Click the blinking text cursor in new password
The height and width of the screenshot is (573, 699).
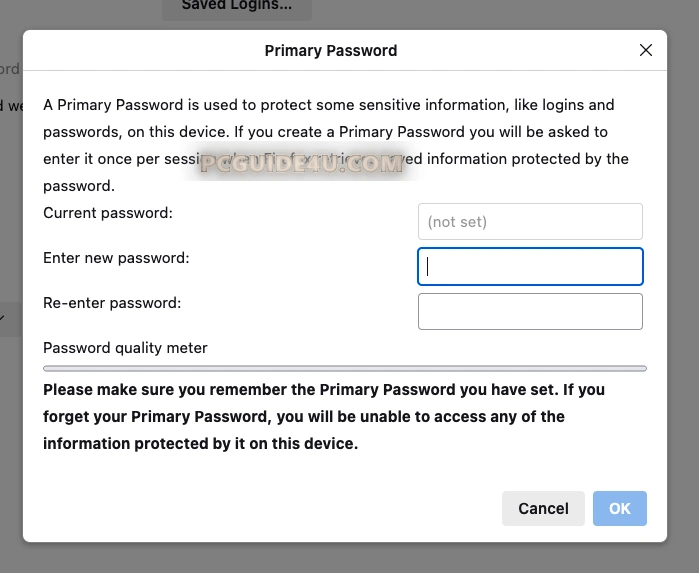click(428, 267)
